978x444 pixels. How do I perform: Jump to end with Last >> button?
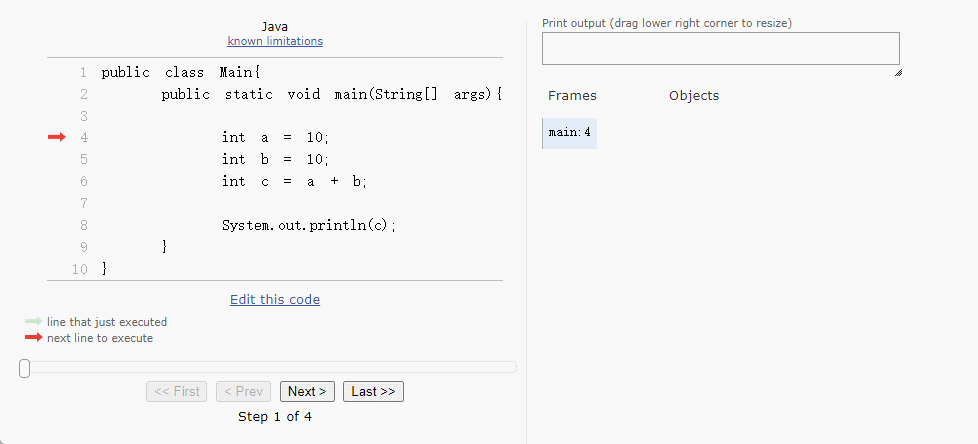pos(373,391)
